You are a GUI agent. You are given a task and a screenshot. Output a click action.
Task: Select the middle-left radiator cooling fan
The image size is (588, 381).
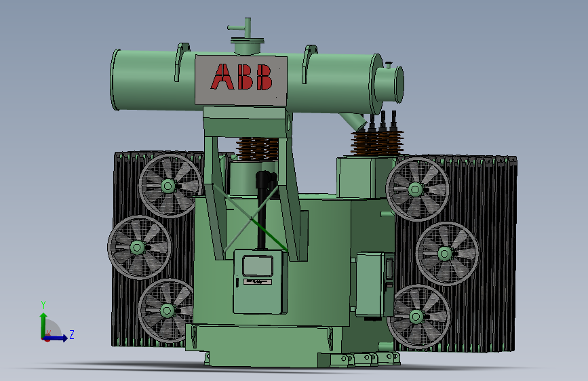pos(140,247)
